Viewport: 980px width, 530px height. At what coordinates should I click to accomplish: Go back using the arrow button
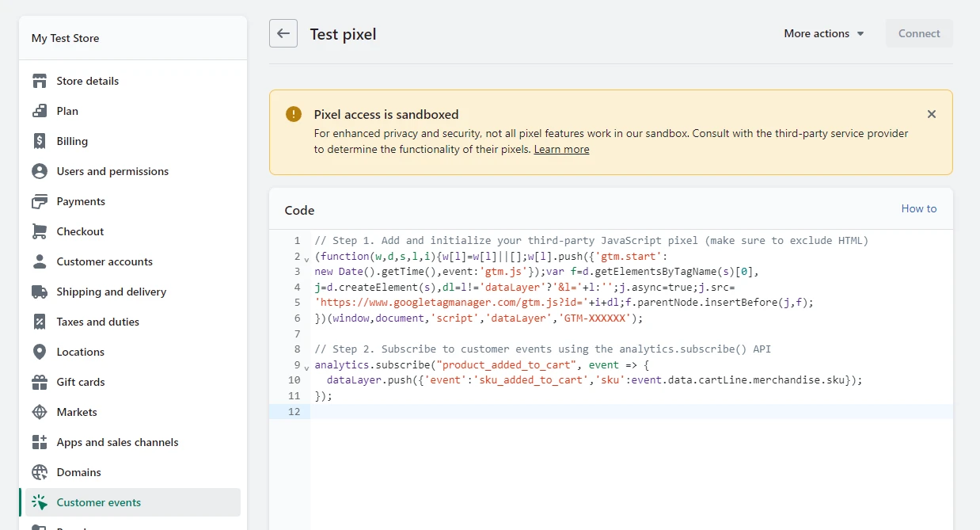coord(283,34)
